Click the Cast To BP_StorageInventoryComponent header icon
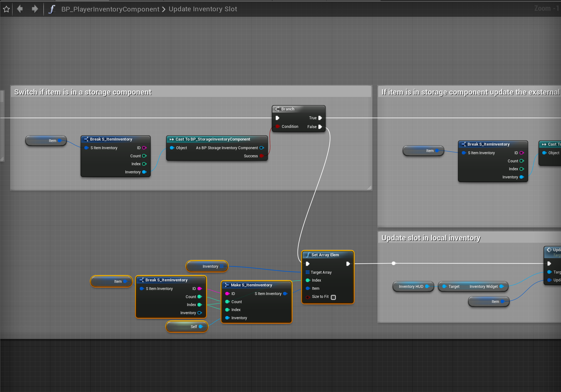Viewport: 561px width, 392px height. pos(172,139)
